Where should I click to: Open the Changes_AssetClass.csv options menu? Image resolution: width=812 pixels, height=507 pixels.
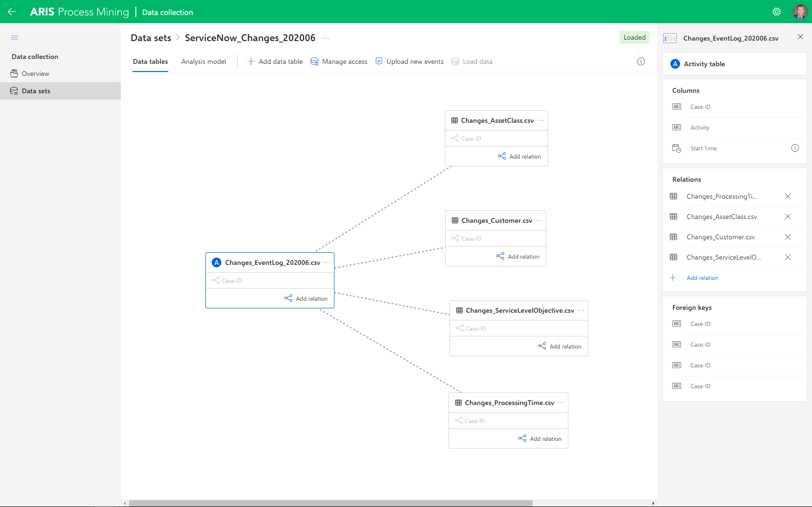(541, 120)
